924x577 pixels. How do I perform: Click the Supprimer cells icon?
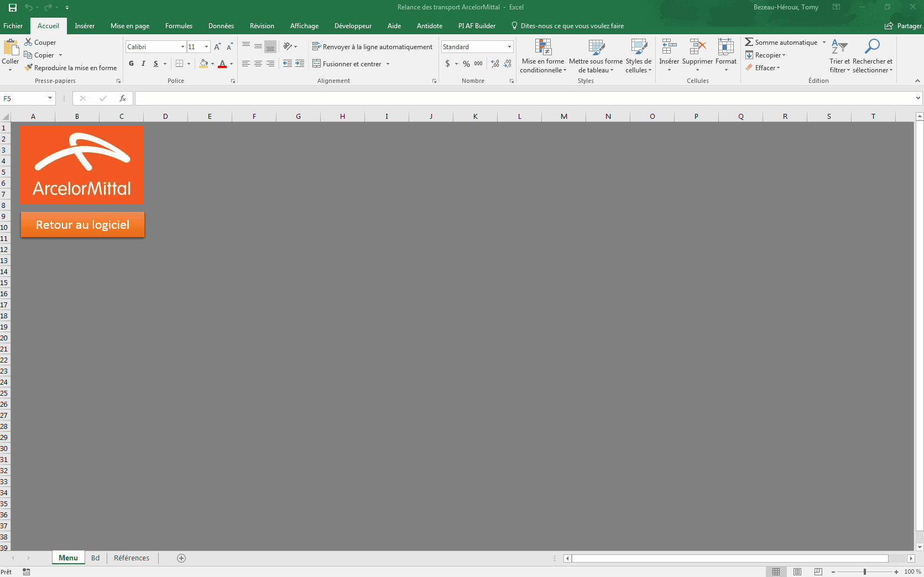click(x=698, y=47)
